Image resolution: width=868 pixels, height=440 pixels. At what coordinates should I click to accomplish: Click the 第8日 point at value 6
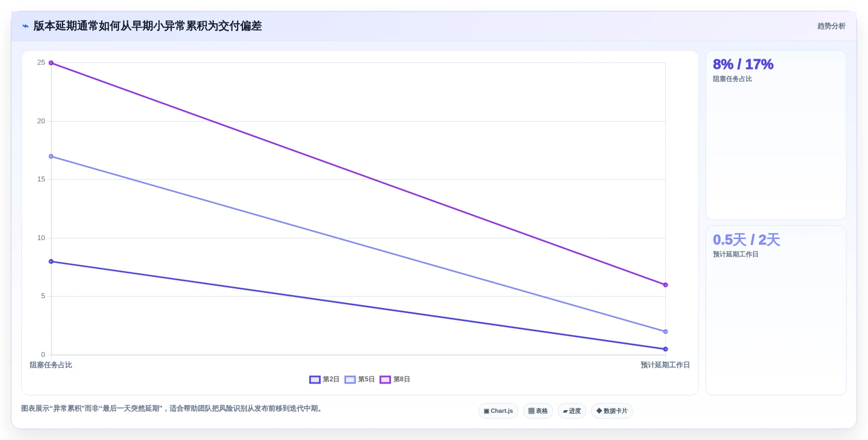click(x=665, y=285)
